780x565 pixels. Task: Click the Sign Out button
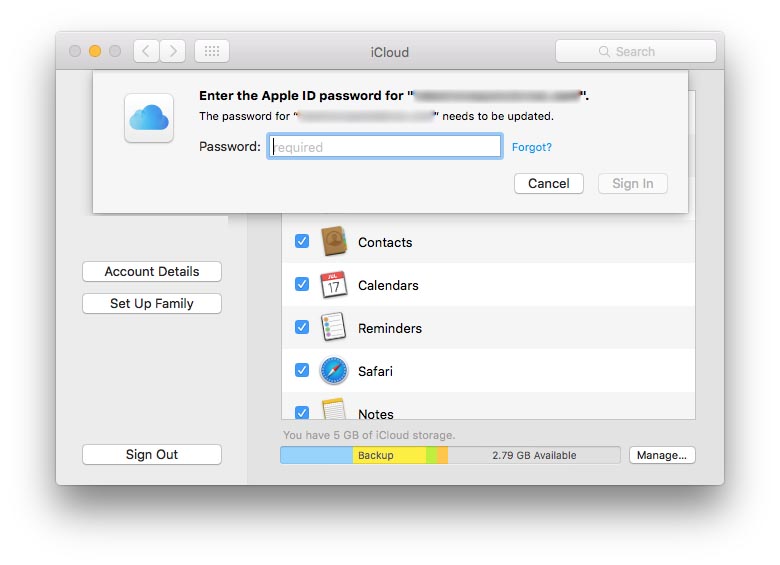click(152, 455)
